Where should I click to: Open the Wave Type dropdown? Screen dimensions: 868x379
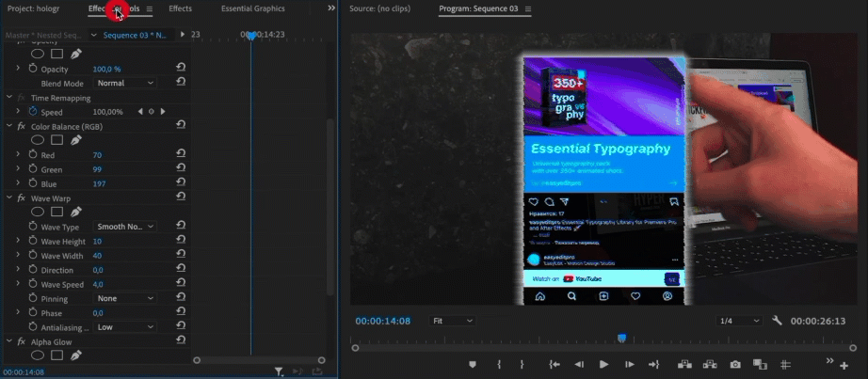click(124, 227)
